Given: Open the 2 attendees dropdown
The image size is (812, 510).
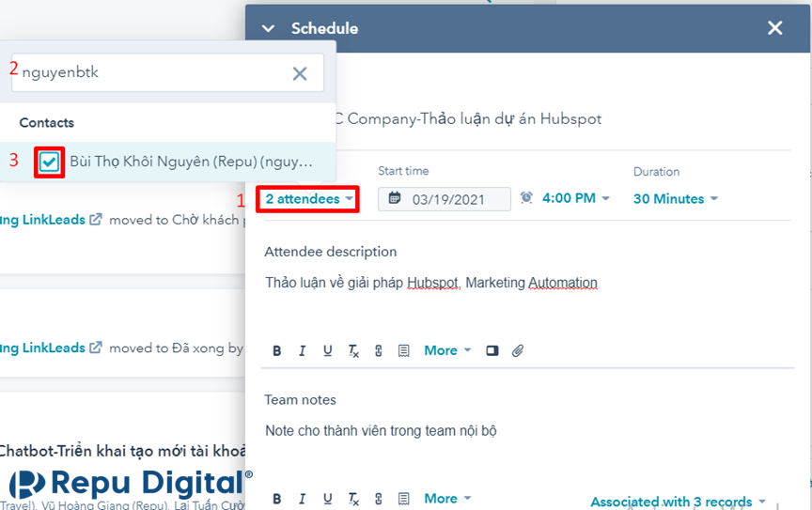Looking at the screenshot, I should [x=308, y=199].
